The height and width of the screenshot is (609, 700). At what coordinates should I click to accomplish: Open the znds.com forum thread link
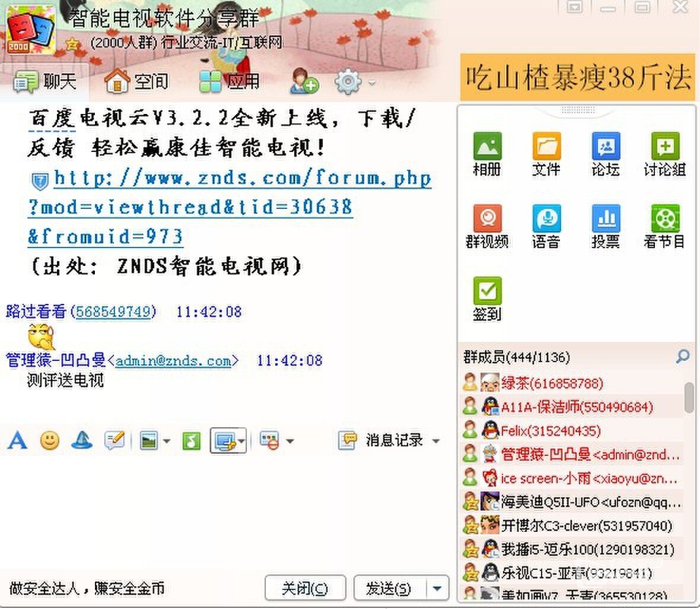[x=230, y=207]
